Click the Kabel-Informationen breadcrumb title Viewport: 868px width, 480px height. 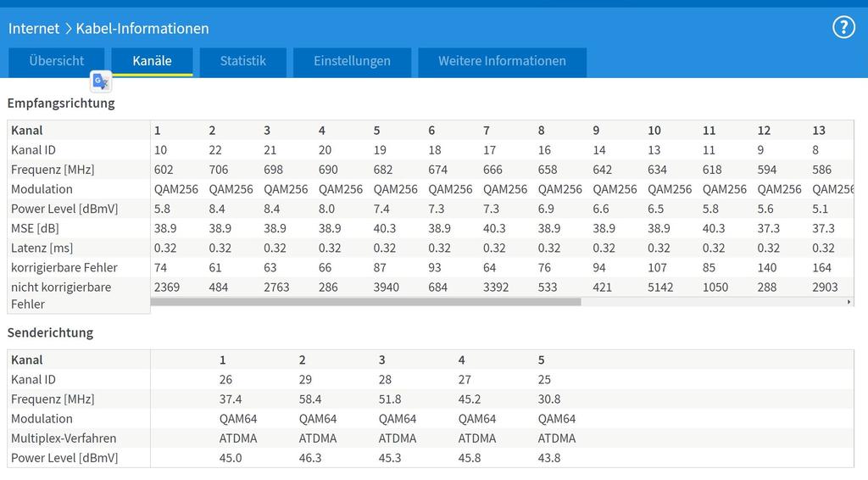(x=142, y=29)
